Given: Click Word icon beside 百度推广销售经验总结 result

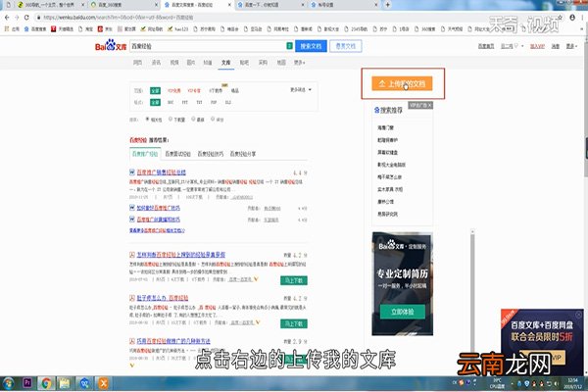Looking at the screenshot, I should click(x=132, y=172).
